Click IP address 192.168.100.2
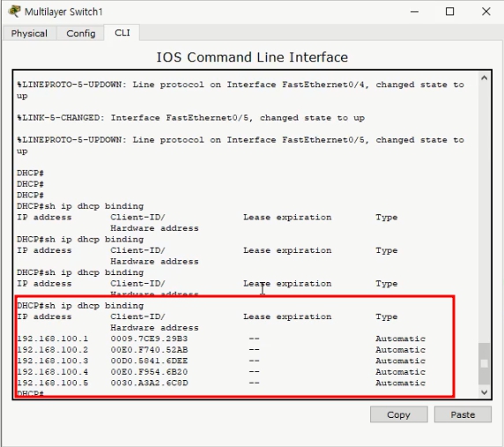Viewport: 504px width, 447px height. click(53, 350)
